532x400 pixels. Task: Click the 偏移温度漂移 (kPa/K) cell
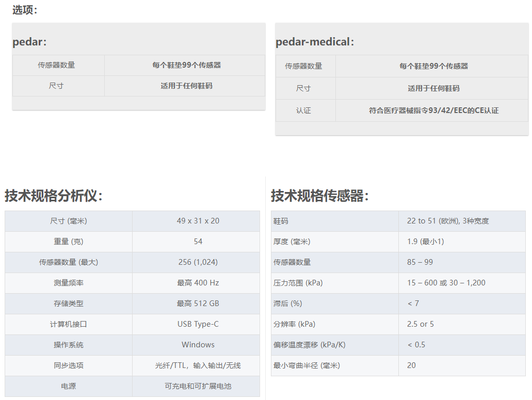335,345
